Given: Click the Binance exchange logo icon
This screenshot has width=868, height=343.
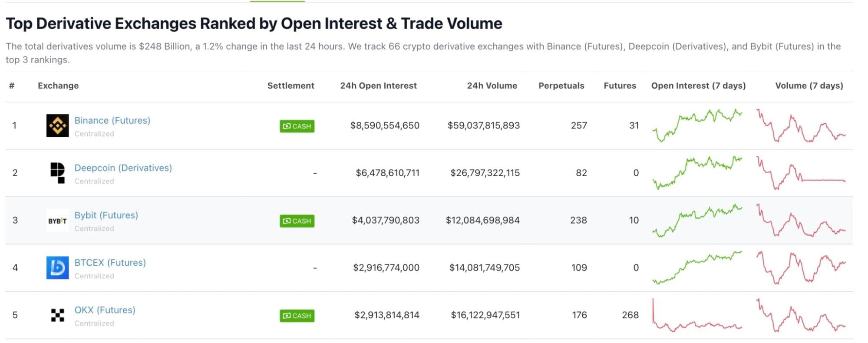Looking at the screenshot, I should (57, 125).
